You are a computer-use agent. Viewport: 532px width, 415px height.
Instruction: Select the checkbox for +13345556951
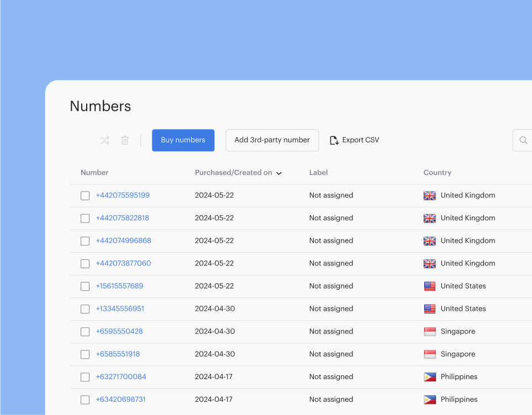tap(85, 309)
